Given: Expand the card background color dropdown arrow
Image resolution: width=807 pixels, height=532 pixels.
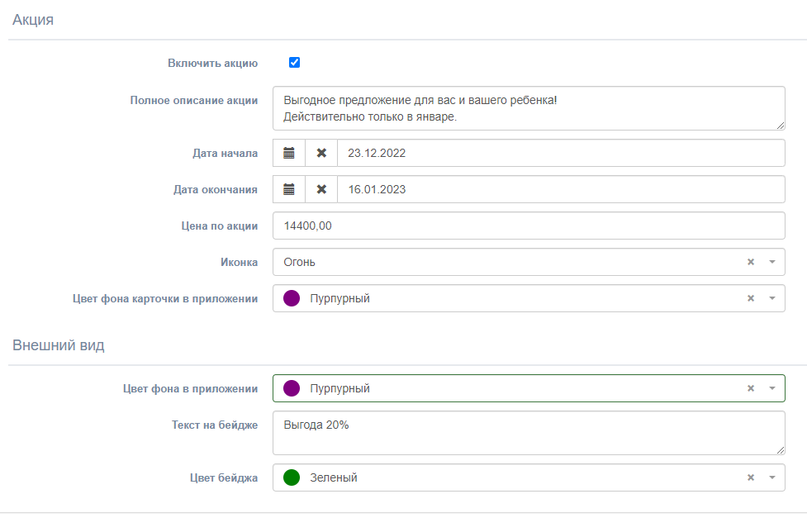Looking at the screenshot, I should click(771, 298).
